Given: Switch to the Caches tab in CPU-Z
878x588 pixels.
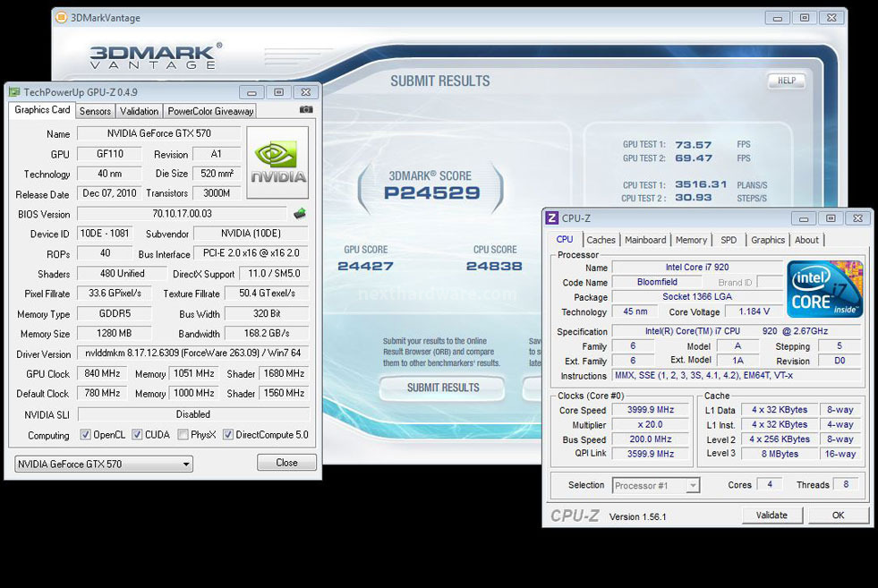Looking at the screenshot, I should pyautogui.click(x=601, y=240).
